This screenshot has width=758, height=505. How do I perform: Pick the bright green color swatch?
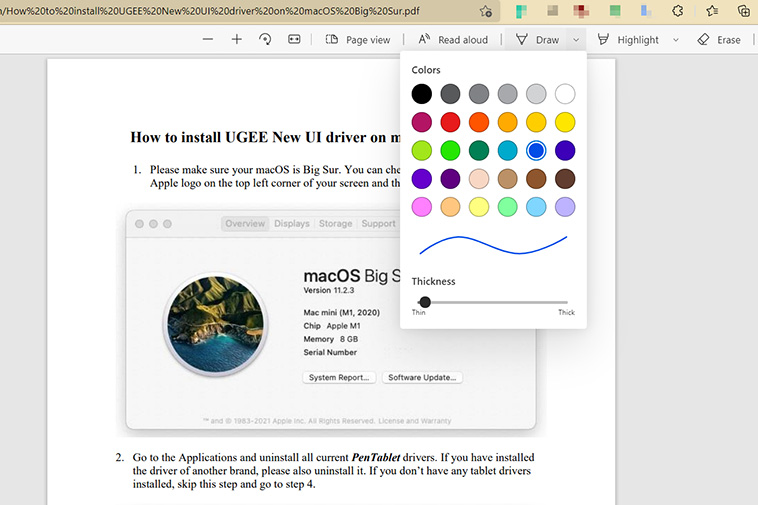point(450,151)
